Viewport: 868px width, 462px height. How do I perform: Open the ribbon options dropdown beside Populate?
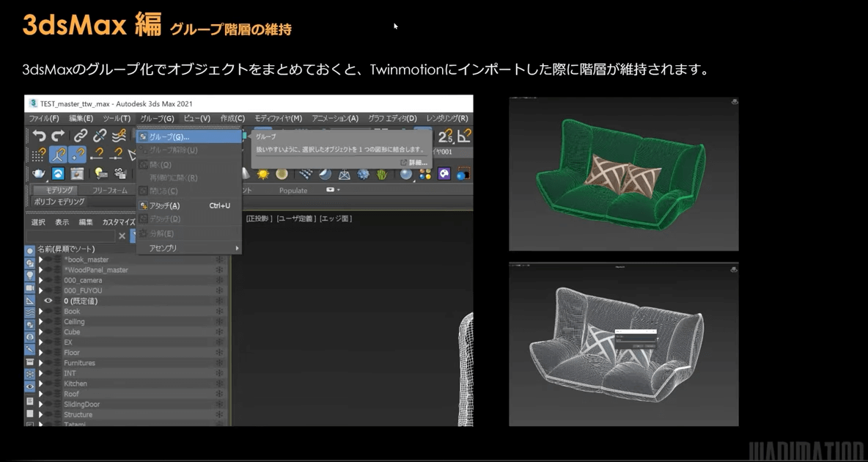click(333, 190)
